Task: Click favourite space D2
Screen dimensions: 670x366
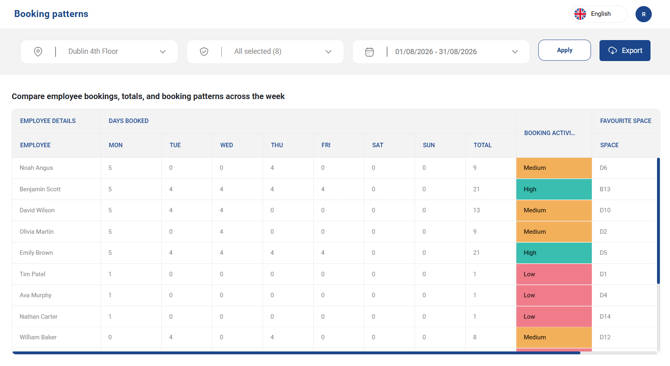Action: point(603,231)
